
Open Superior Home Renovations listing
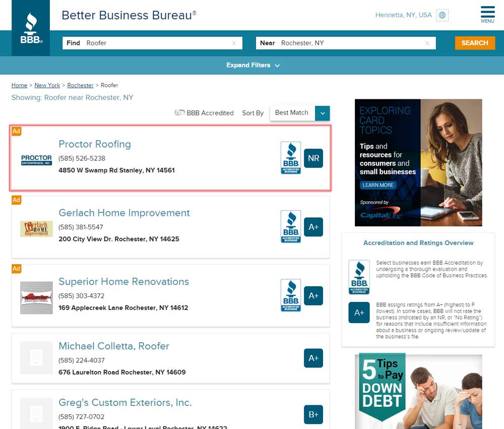(123, 281)
